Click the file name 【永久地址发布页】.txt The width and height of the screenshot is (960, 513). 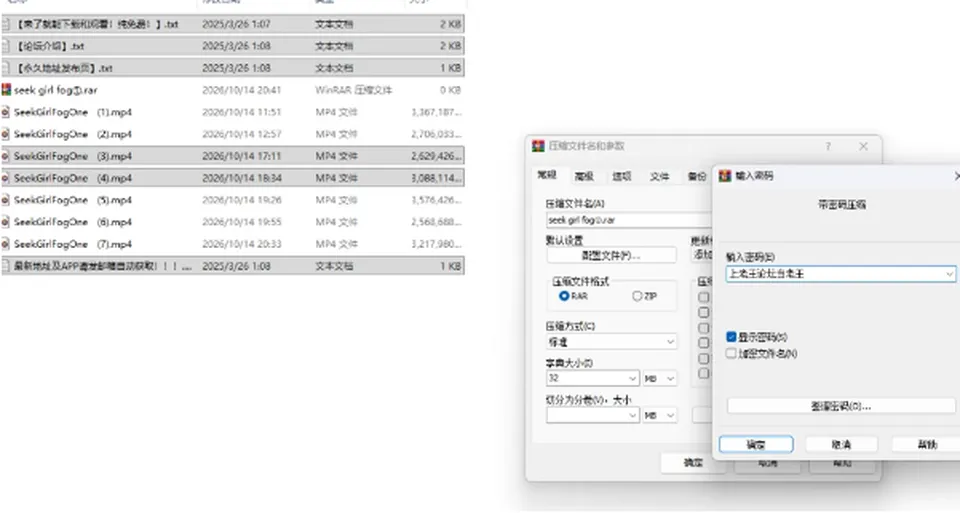64,68
